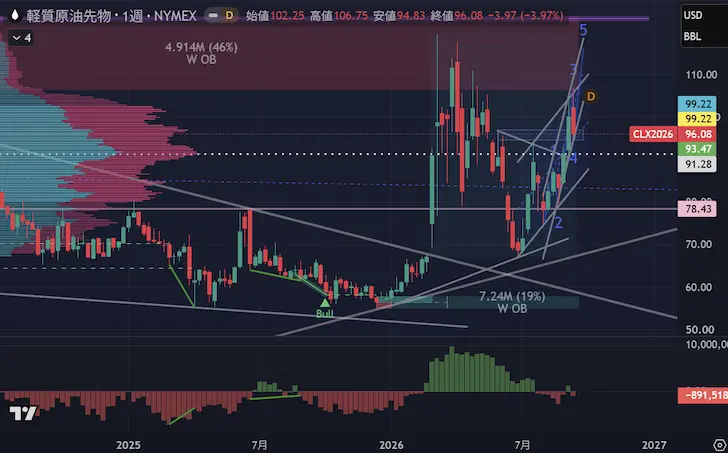728x453 pixels.
Task: Click the 2025 time axis label
Action: (128, 446)
